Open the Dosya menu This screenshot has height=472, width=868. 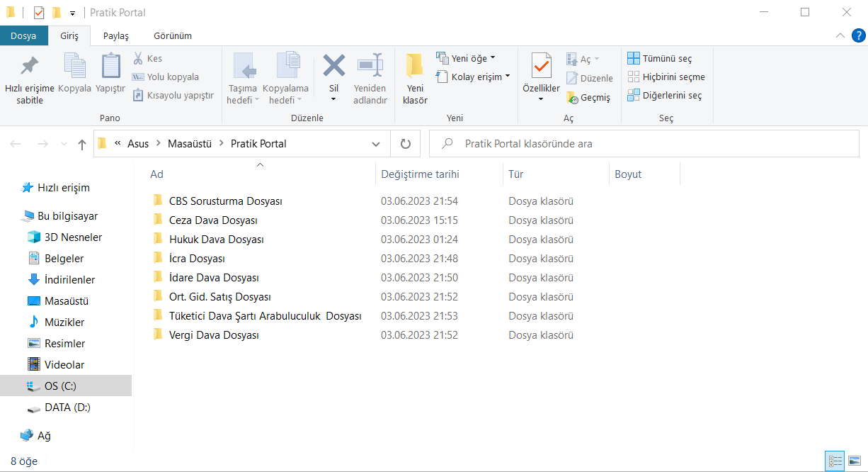23,35
